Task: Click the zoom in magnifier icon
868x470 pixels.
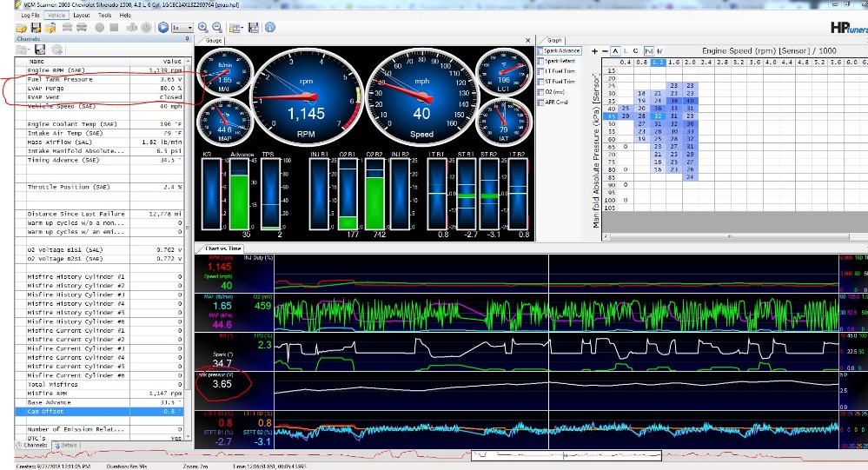Action: [x=203, y=28]
